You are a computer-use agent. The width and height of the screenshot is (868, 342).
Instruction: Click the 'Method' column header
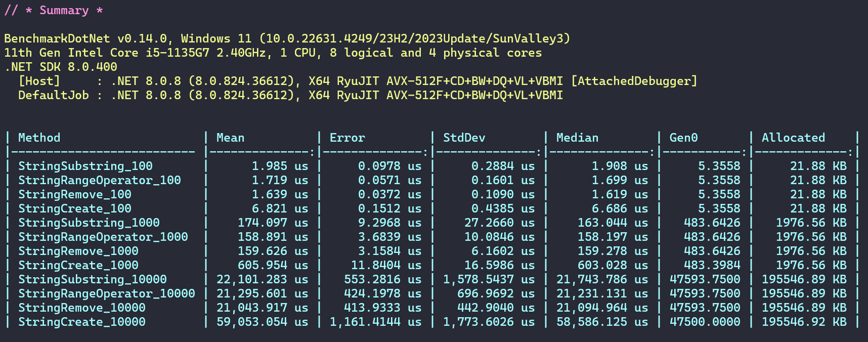39,138
